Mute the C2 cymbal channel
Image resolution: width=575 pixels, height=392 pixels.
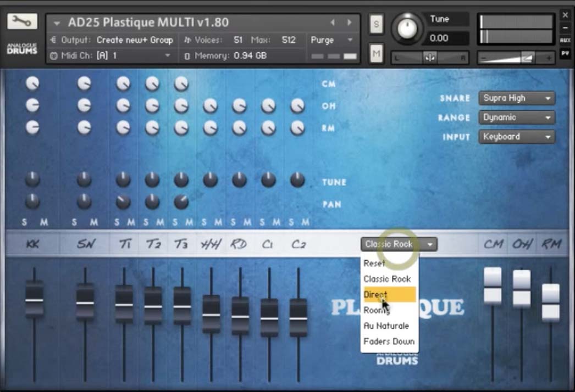306,222
